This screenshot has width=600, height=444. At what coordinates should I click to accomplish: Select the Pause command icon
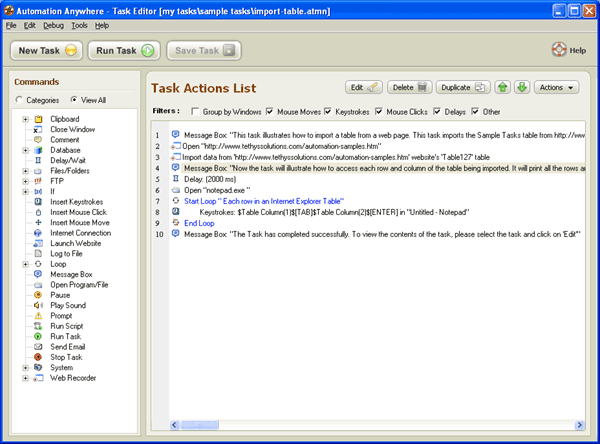tap(38, 295)
